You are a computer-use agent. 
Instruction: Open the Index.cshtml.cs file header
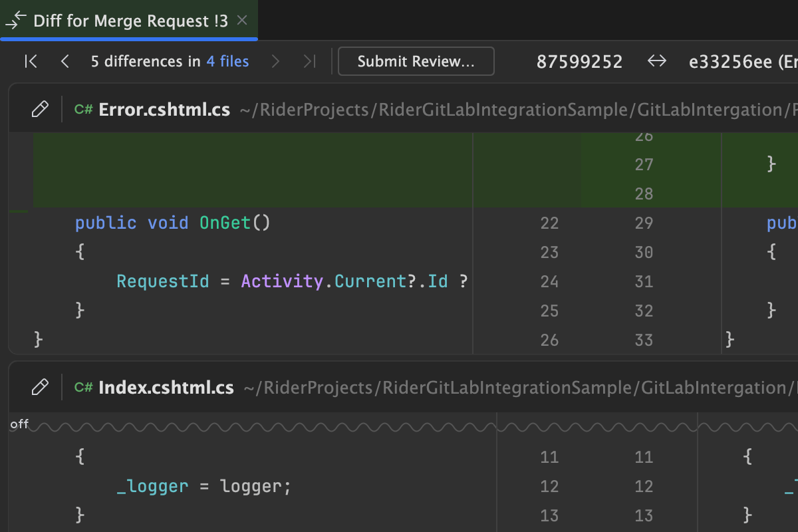(166, 388)
